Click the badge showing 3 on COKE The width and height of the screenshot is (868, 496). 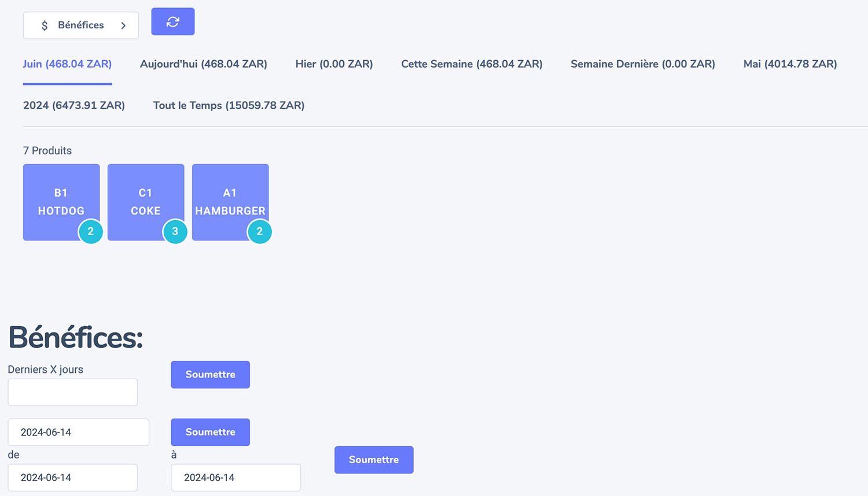175,231
